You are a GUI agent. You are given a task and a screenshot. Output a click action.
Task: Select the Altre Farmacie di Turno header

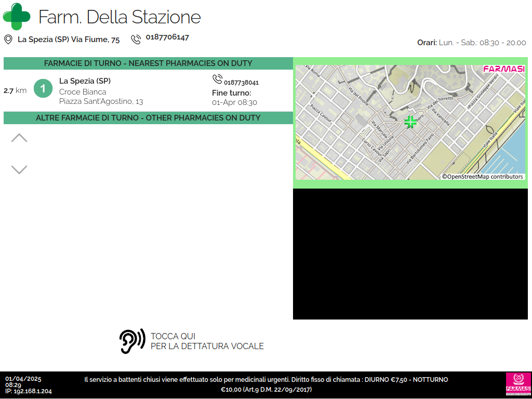[148, 118]
